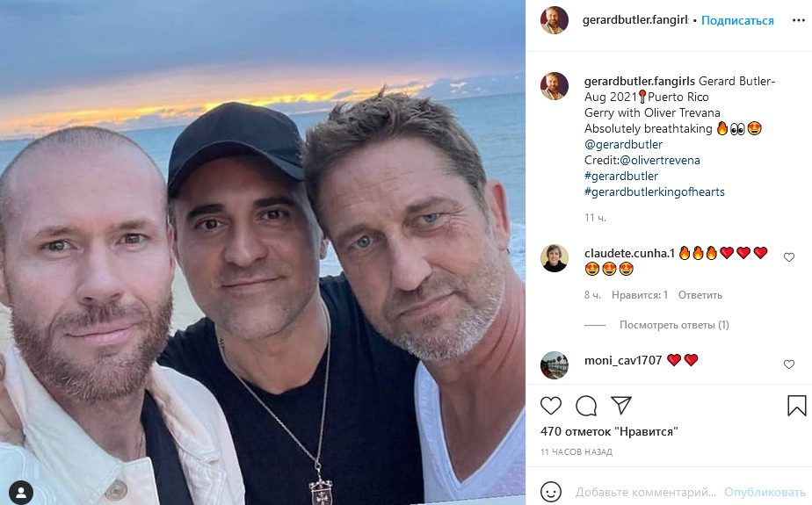Open claudete.cunha.1's profile avatar
The height and width of the screenshot is (505, 812).
[x=554, y=258]
